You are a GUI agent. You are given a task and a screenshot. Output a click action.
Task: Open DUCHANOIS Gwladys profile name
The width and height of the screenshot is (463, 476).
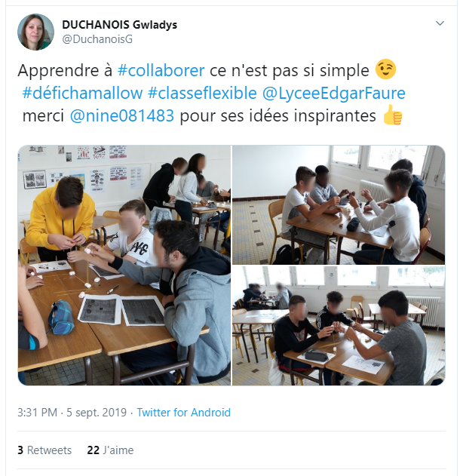click(x=120, y=25)
